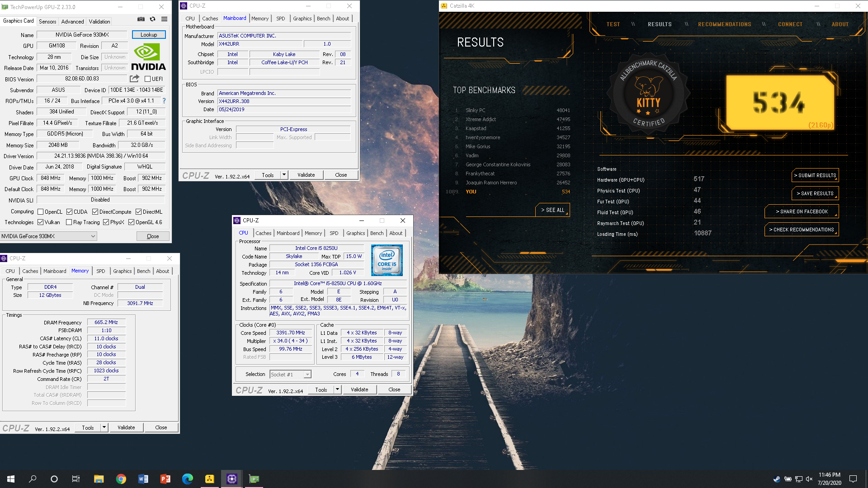Viewport: 868px width, 488px height.
Task: Open taskbar search magnifier
Action: pos(33,479)
